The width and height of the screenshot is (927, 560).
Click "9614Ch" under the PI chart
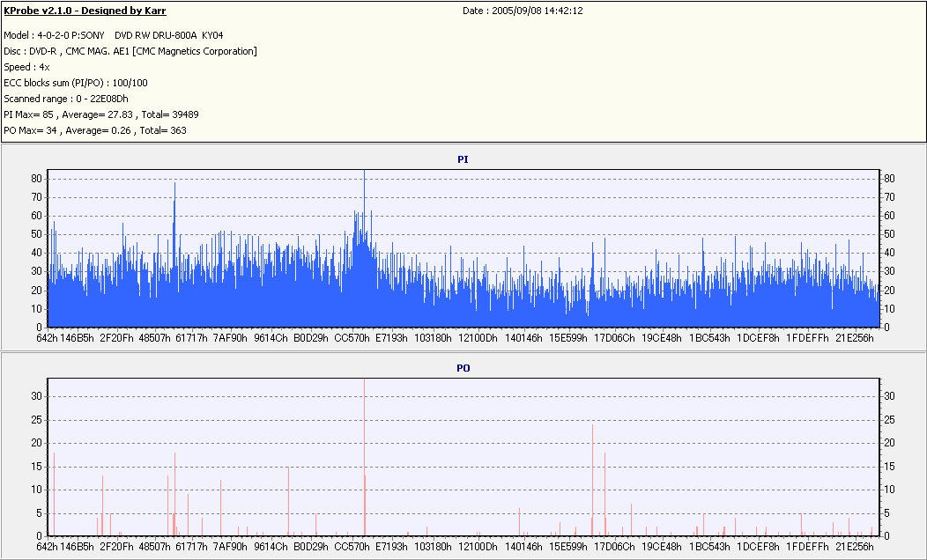[271, 338]
